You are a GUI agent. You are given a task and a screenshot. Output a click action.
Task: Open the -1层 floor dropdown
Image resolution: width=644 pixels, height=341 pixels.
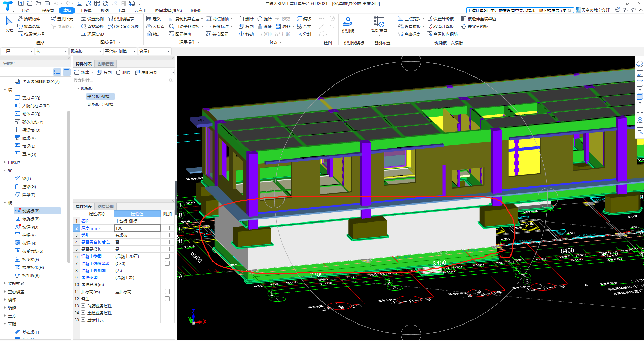pos(17,51)
